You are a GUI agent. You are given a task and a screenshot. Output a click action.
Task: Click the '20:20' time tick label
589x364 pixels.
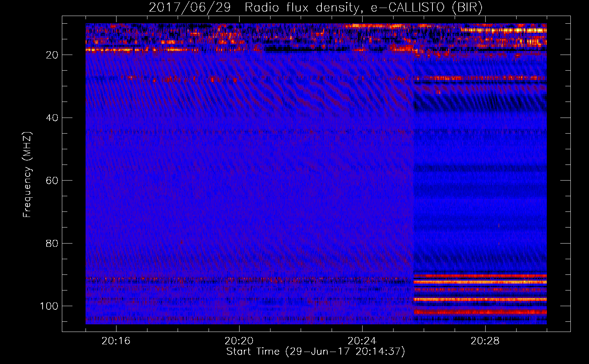point(239,341)
